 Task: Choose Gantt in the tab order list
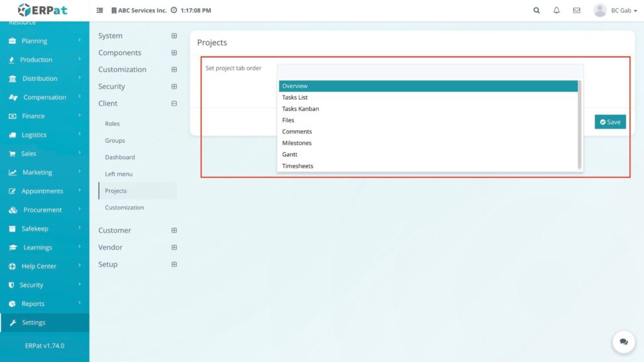pos(290,155)
